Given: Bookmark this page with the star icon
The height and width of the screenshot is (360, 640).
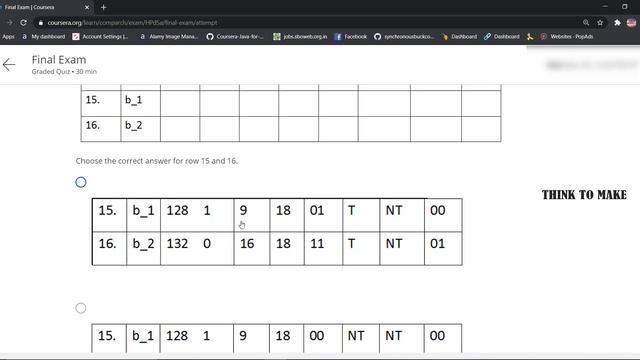Looking at the screenshot, I should [x=600, y=23].
